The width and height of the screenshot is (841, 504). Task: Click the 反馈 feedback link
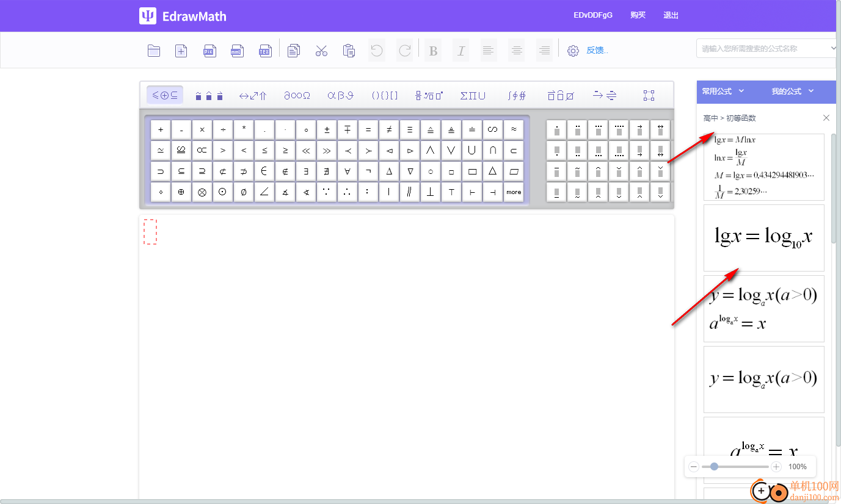[x=597, y=50]
